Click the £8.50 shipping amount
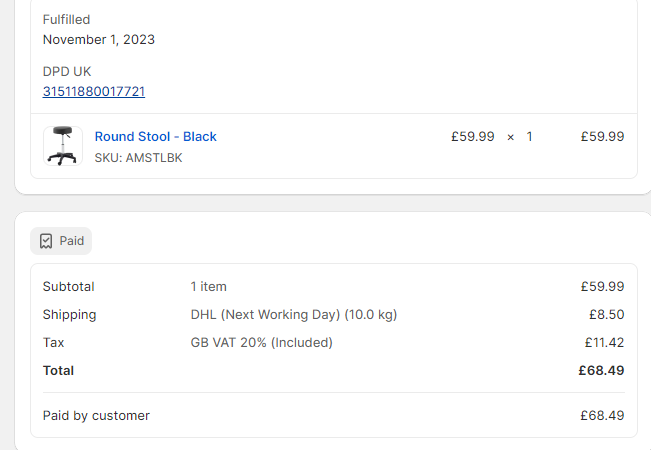 [606, 315]
